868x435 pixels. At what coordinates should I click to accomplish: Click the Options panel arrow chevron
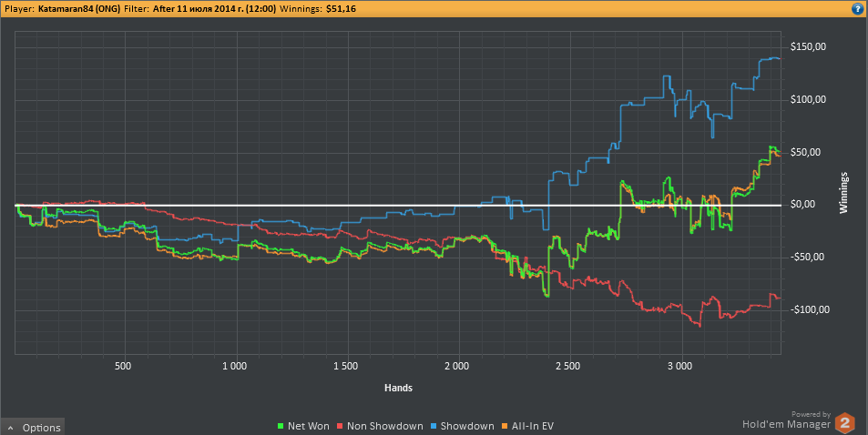click(x=11, y=428)
